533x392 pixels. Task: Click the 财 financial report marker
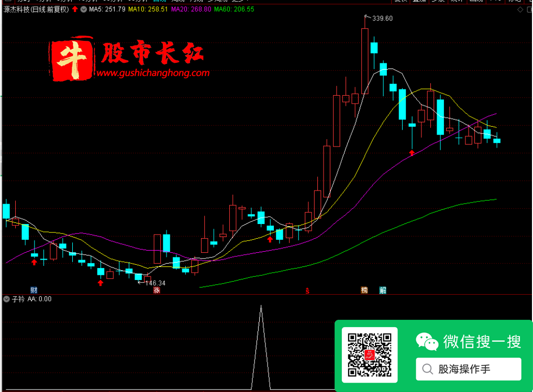coord(34,290)
